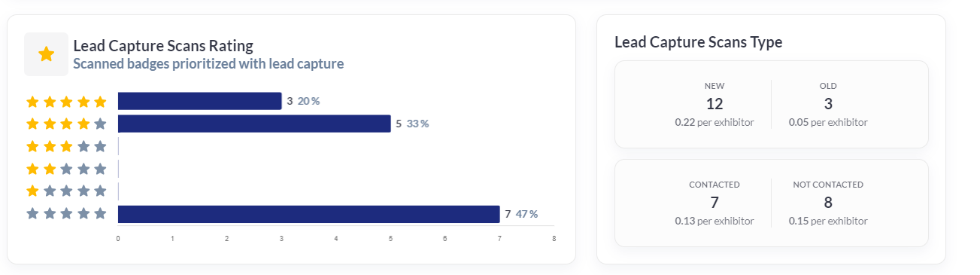Image resolution: width=980 pixels, height=275 pixels.
Task: Click the 33% label on four-star bar
Action: pyautogui.click(x=418, y=124)
